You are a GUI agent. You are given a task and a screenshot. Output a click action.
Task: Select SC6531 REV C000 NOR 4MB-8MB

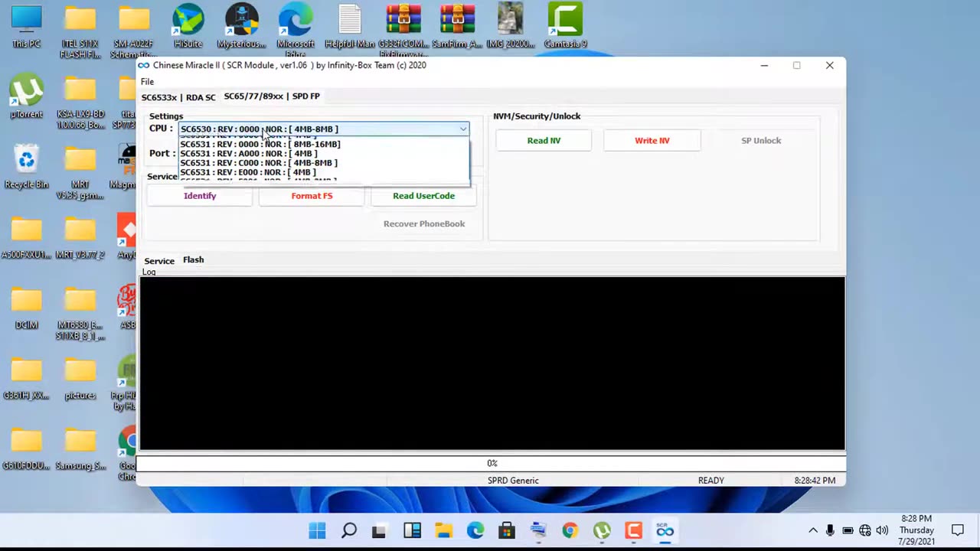coord(324,162)
